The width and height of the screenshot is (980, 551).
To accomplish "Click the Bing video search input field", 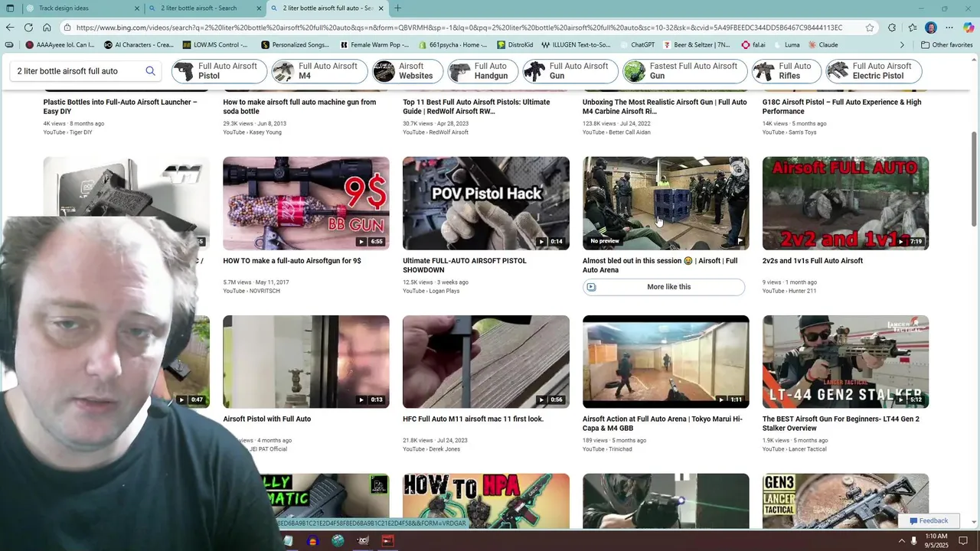I will [x=75, y=71].
